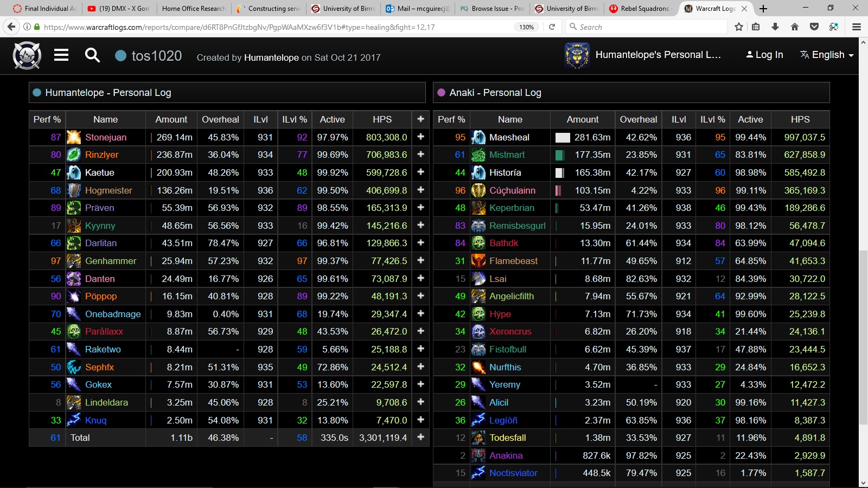Click the Log In link
Image resolution: width=868 pixels, height=488 pixels.
point(765,55)
